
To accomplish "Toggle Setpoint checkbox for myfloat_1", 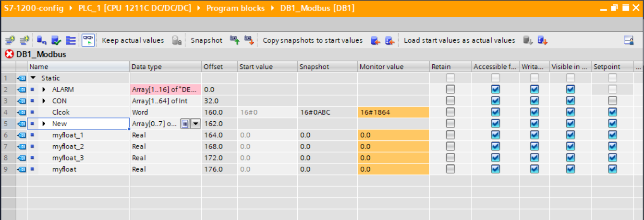I will (612, 135).
